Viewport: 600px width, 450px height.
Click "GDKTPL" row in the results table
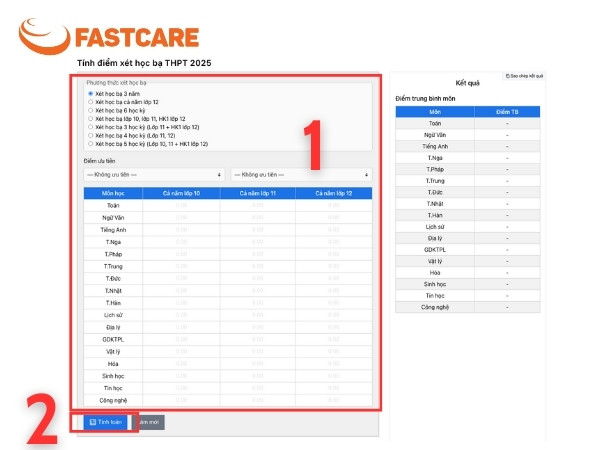pyautogui.click(x=468, y=249)
